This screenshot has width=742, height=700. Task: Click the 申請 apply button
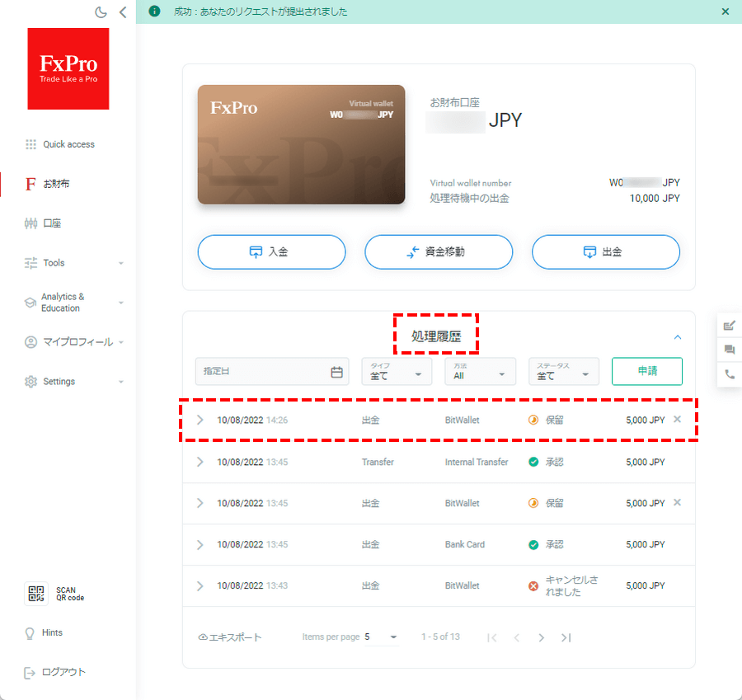[x=647, y=372]
